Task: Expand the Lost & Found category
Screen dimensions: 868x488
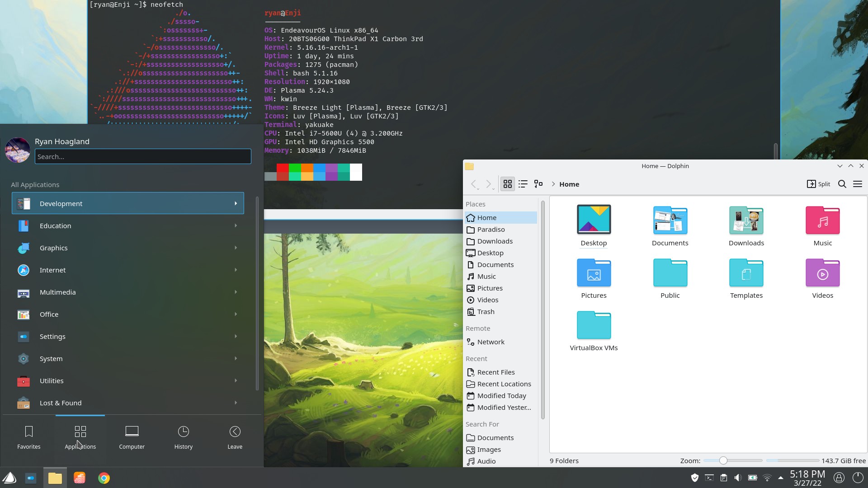Action: click(128, 403)
